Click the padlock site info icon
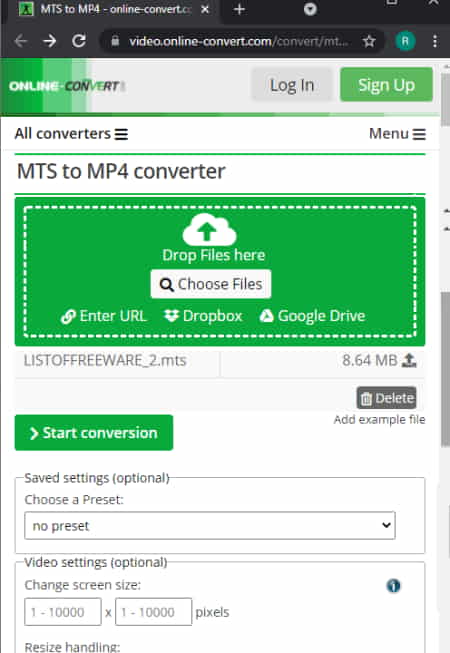The image size is (450, 653). coord(115,41)
